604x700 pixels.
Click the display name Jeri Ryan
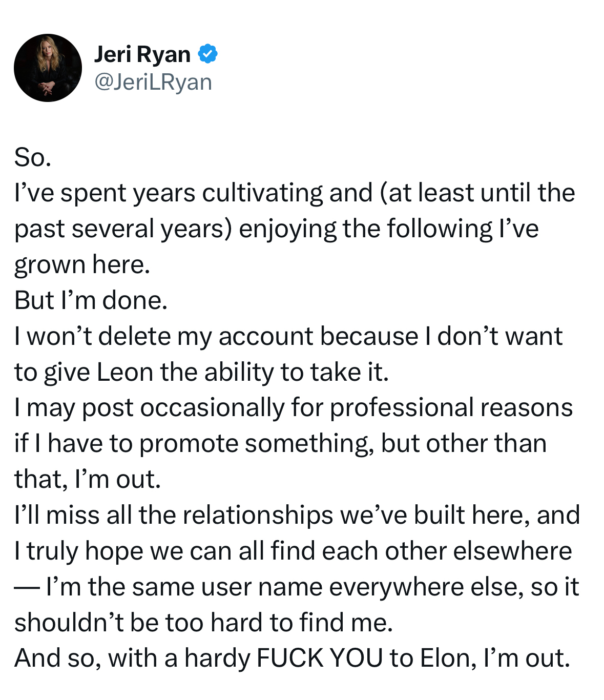142,54
